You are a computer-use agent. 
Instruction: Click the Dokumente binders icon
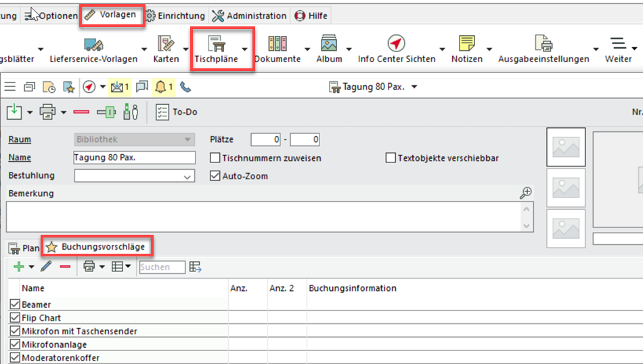(x=278, y=45)
